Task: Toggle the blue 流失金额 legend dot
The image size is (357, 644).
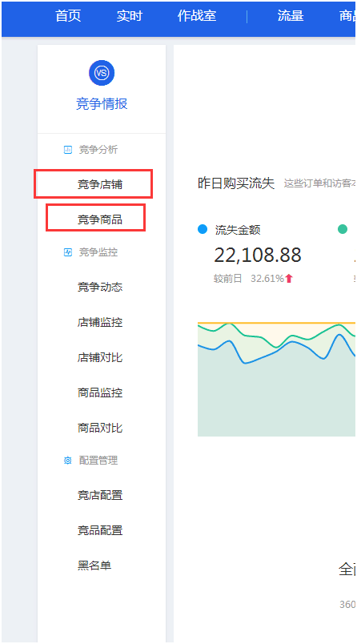Action: click(x=203, y=229)
